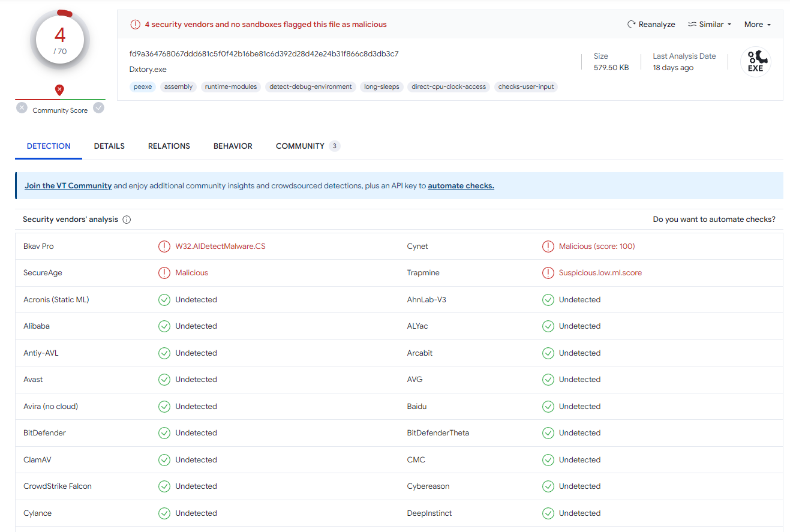Click the green check icon for AhnLab-V3
This screenshot has height=532, width=790.
coord(548,300)
